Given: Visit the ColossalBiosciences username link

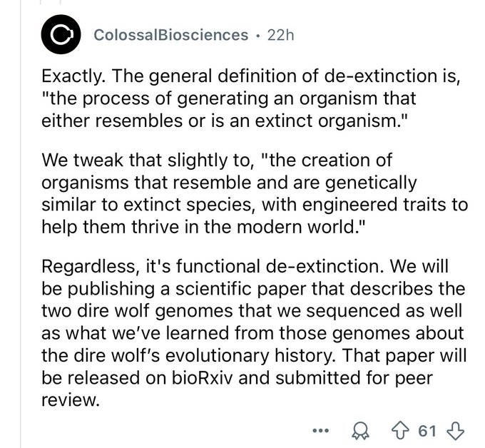Looking at the screenshot, I should click(171, 35).
